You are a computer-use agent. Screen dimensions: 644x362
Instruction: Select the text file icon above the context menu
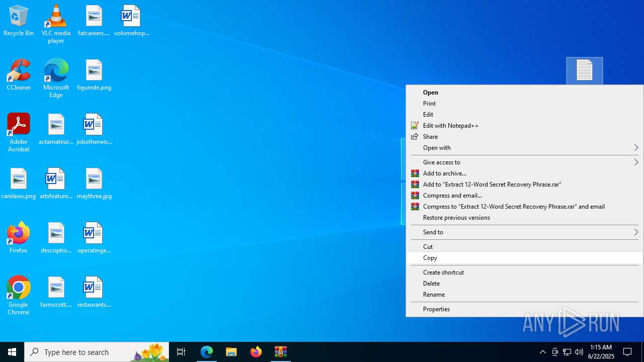(584, 70)
